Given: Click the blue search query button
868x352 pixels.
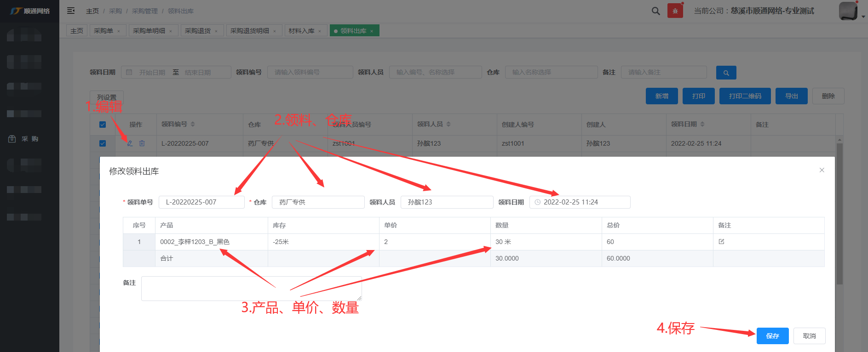Looking at the screenshot, I should [726, 73].
